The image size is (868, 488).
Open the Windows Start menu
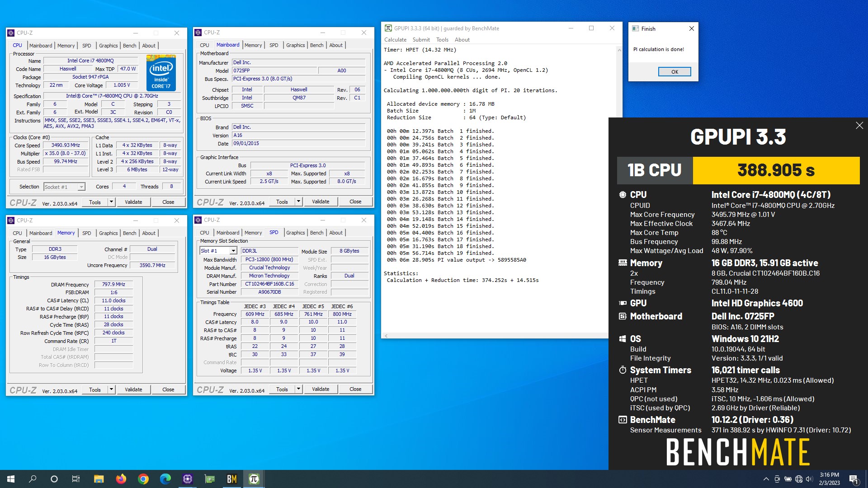(x=11, y=479)
